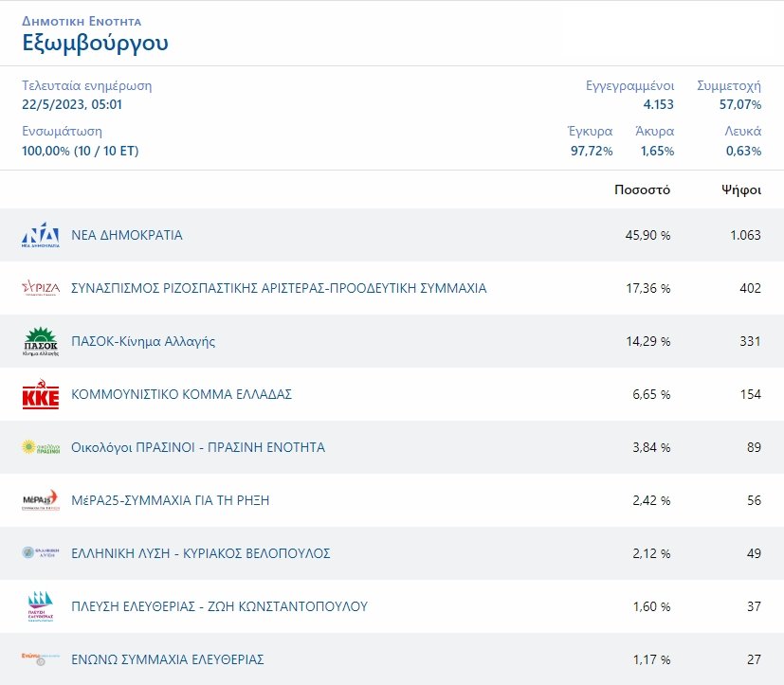Click the Ενώνω party logo
Image resolution: width=784 pixels, height=685 pixels.
[x=41, y=658]
